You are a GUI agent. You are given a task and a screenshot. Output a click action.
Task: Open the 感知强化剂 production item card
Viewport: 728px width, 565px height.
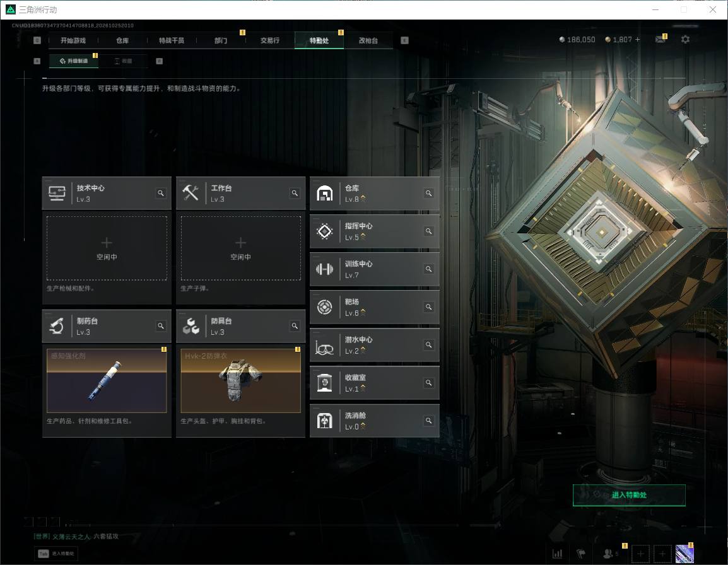107,381
